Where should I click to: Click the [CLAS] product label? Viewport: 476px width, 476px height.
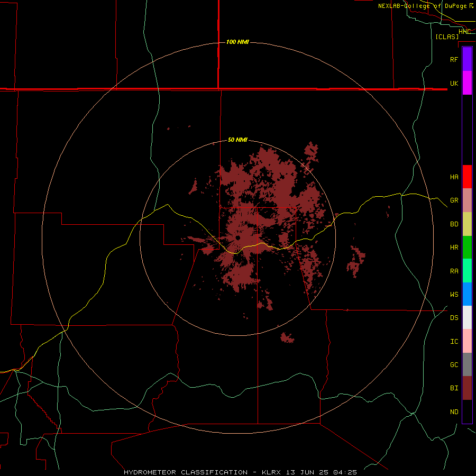[447, 36]
